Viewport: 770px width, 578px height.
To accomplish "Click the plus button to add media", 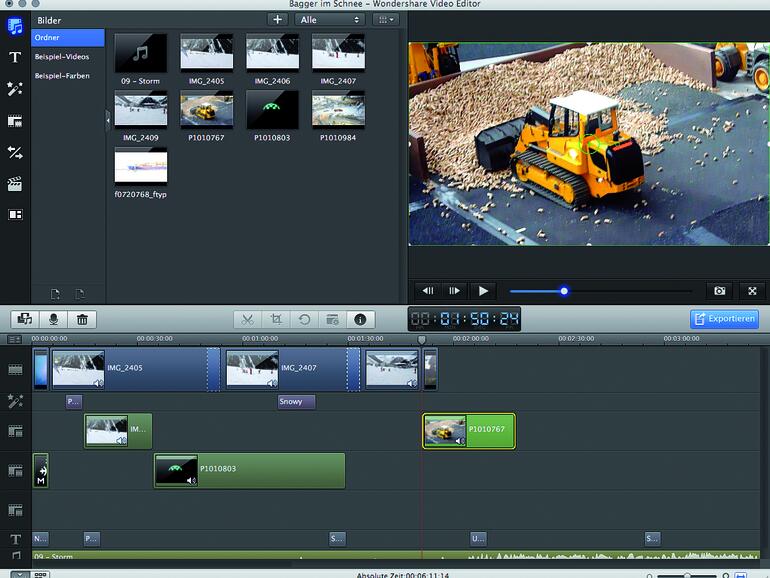I will point(278,19).
